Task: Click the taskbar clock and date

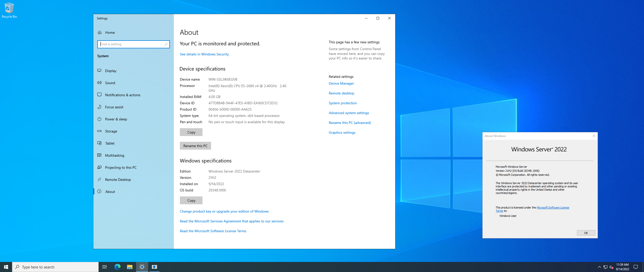Action: click(622, 267)
